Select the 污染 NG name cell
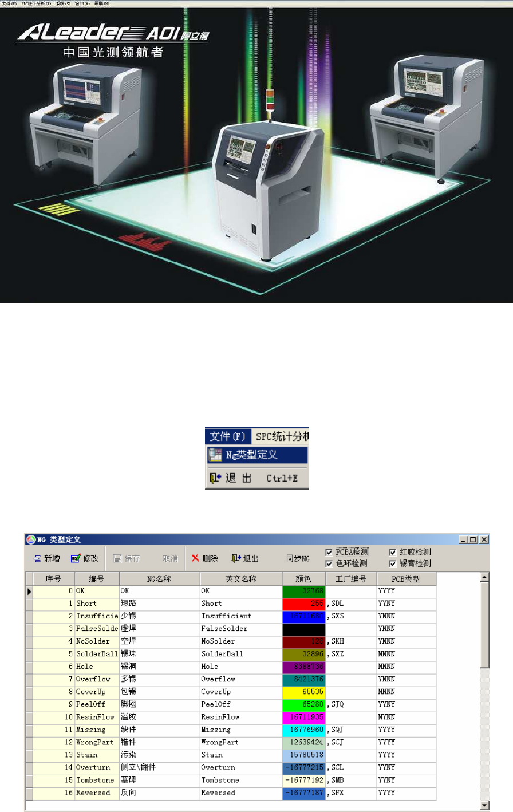 point(160,755)
